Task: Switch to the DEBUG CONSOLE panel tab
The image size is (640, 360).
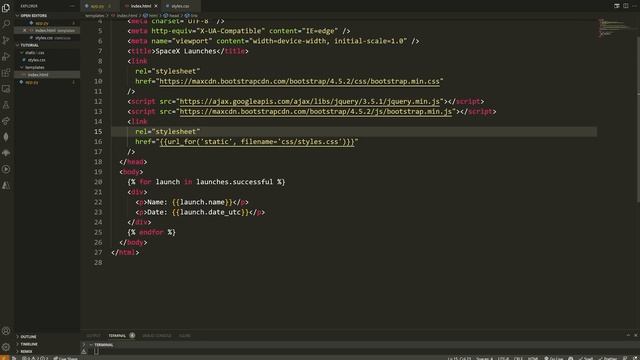Action: pyautogui.click(x=157, y=336)
